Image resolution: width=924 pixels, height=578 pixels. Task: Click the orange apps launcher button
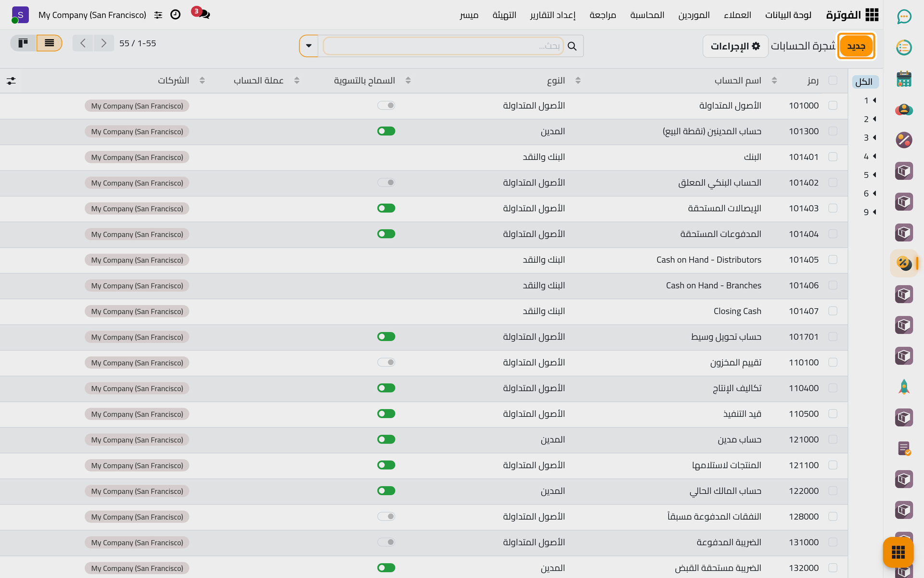(x=898, y=552)
